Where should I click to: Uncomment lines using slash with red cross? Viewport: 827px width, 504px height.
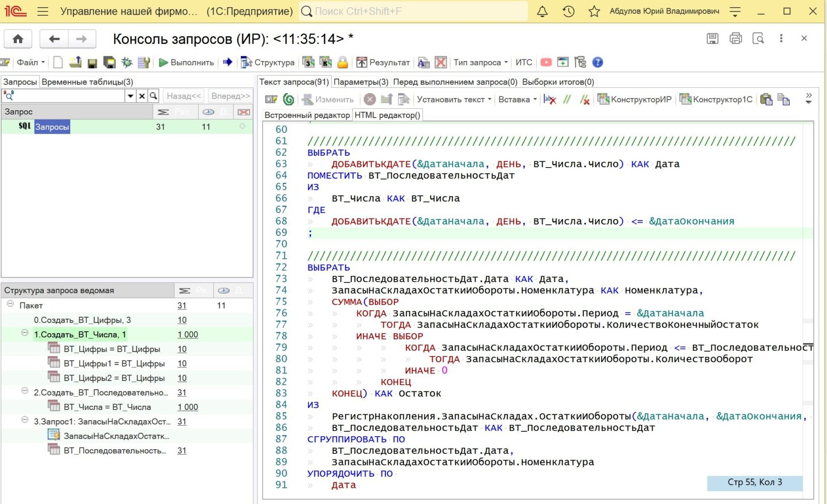coord(584,99)
